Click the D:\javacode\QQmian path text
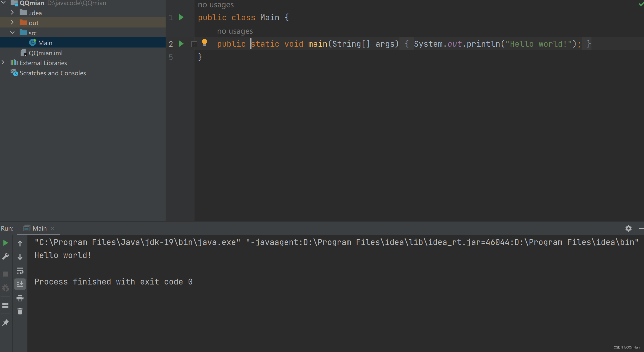This screenshot has height=352, width=644. click(x=77, y=3)
